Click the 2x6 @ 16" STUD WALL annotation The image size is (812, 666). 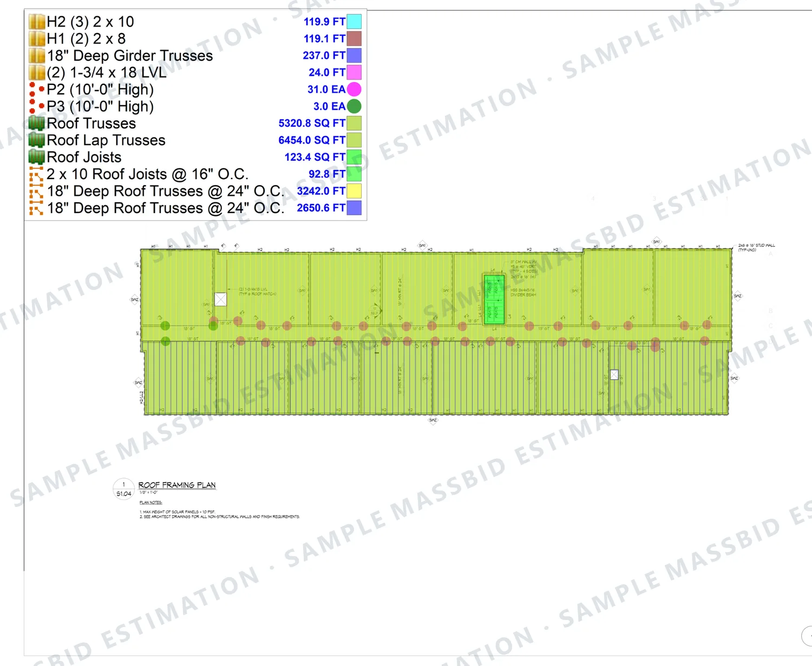click(756, 247)
